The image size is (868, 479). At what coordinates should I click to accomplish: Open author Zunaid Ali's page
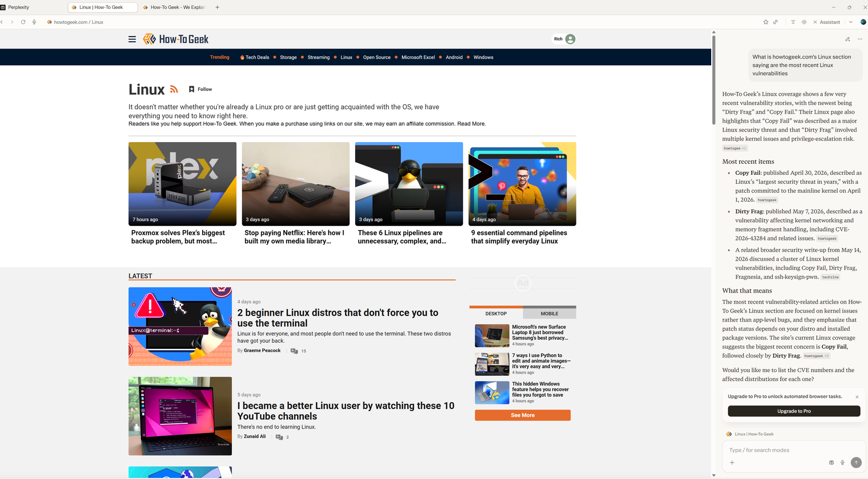[x=255, y=436]
